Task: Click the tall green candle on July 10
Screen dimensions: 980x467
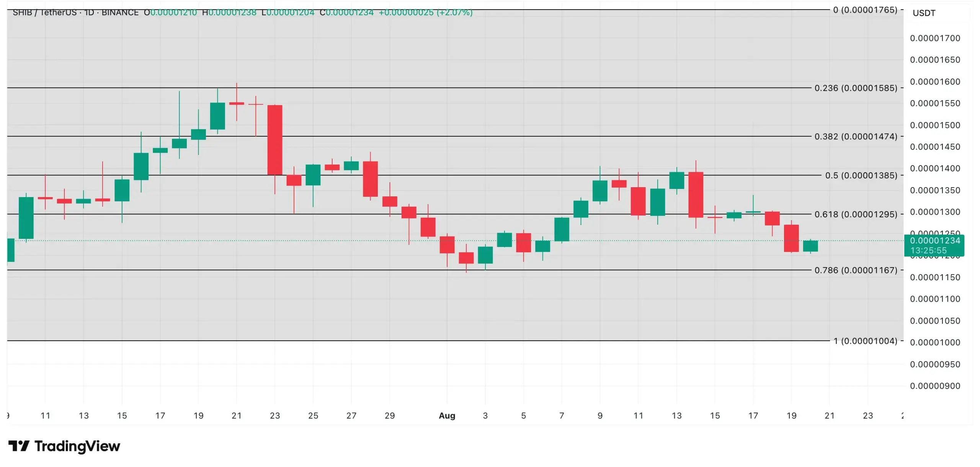Action: point(26,218)
